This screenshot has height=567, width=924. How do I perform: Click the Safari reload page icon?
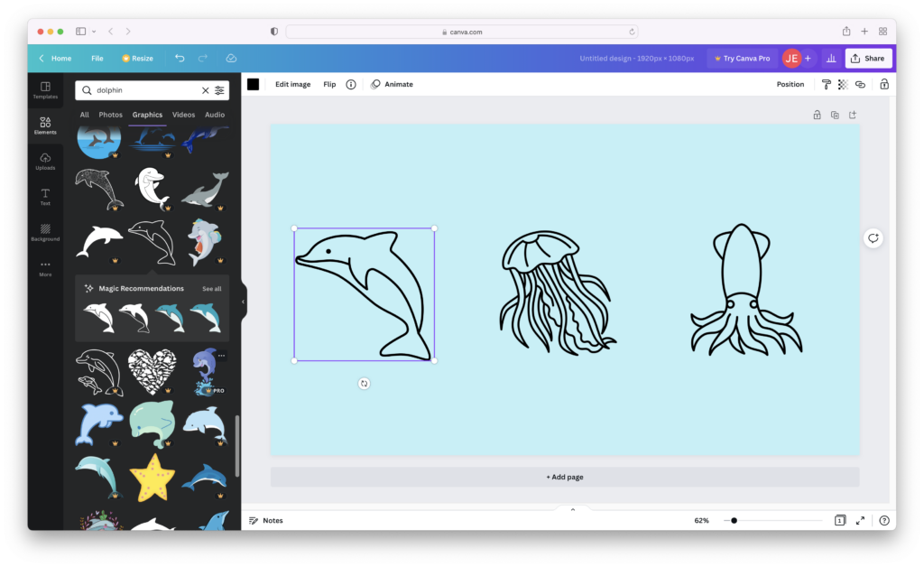pyautogui.click(x=632, y=32)
